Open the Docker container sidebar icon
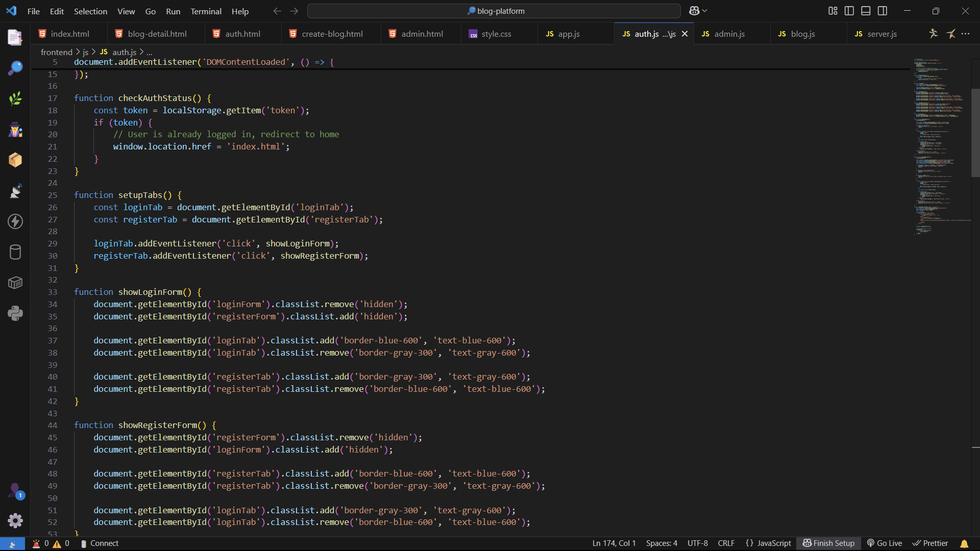 click(15, 282)
